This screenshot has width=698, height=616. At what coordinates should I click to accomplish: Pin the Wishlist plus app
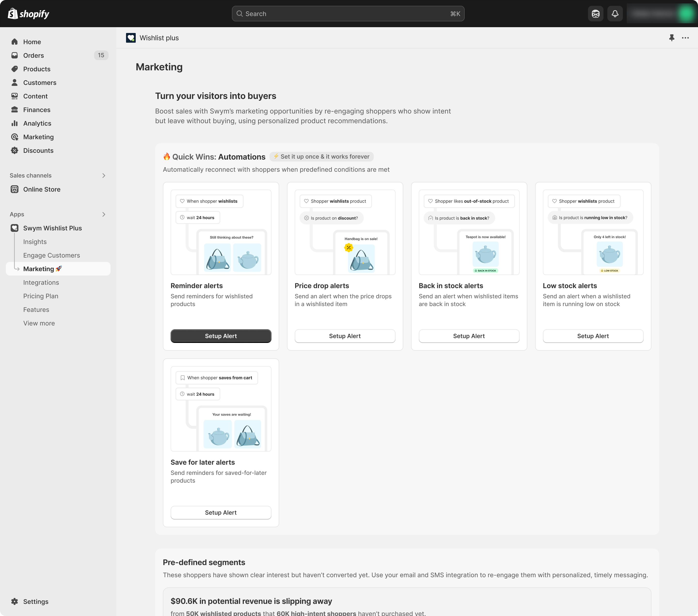click(x=671, y=38)
